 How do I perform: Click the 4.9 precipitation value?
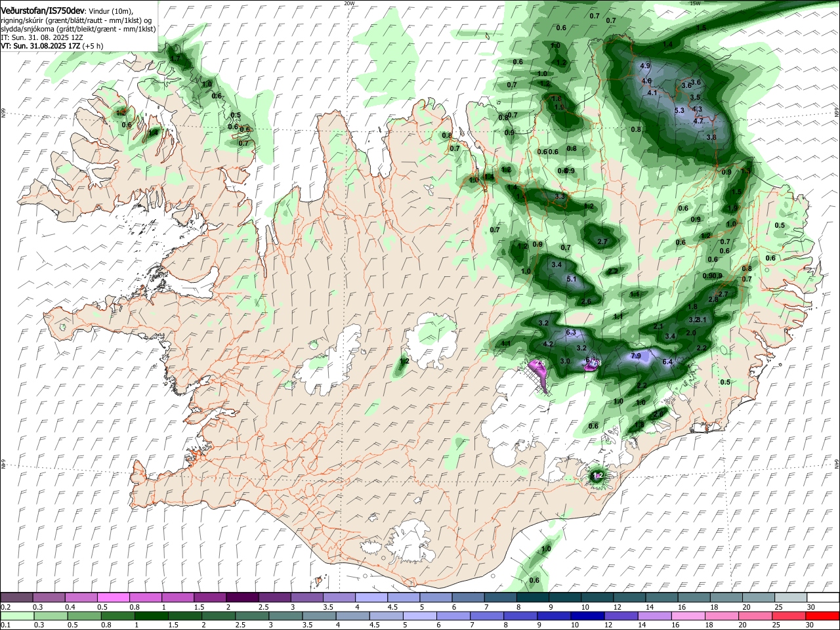[x=644, y=66]
